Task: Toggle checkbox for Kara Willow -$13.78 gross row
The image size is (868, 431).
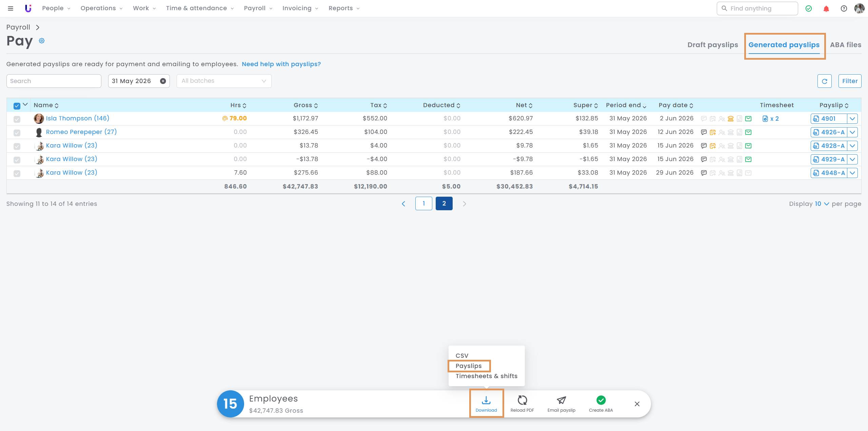Action: pyautogui.click(x=17, y=160)
